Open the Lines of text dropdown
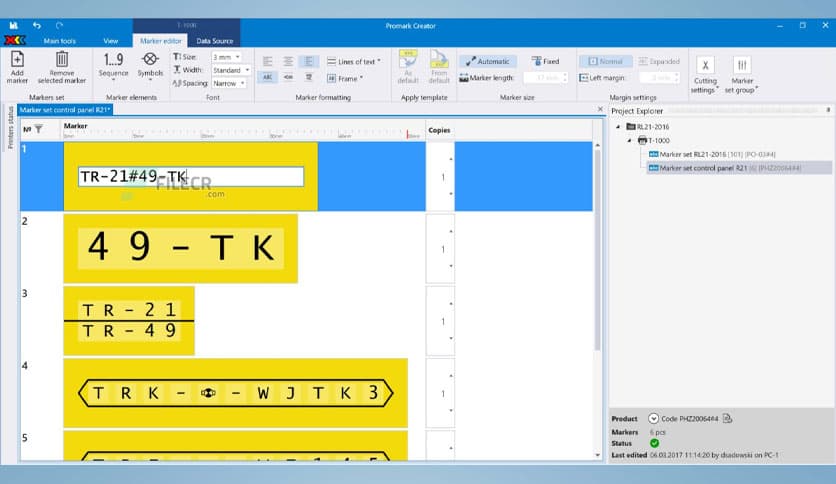 (353, 61)
